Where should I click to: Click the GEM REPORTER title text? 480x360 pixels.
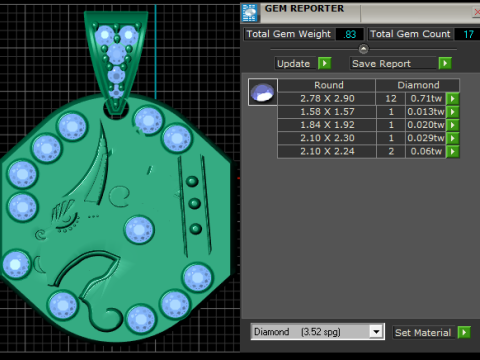point(304,9)
